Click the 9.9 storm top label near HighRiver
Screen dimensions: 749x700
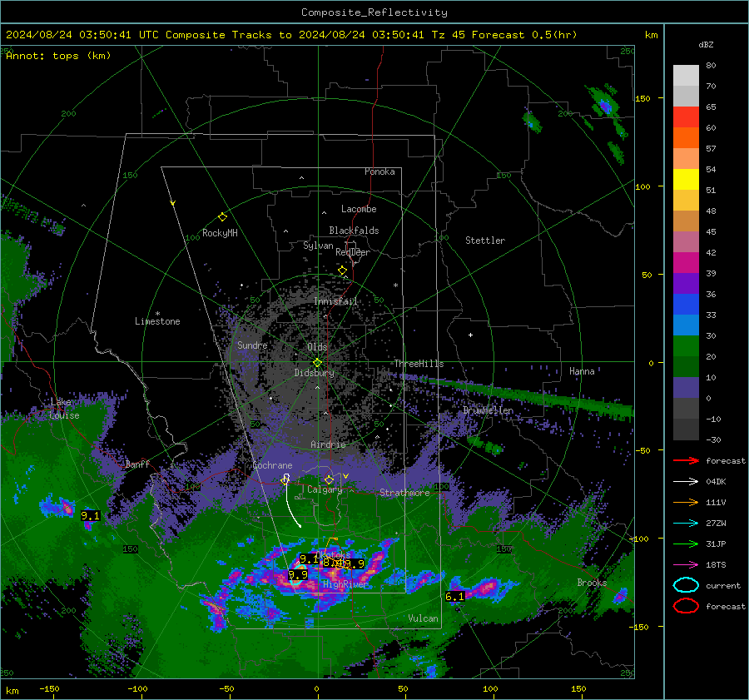[x=298, y=575]
